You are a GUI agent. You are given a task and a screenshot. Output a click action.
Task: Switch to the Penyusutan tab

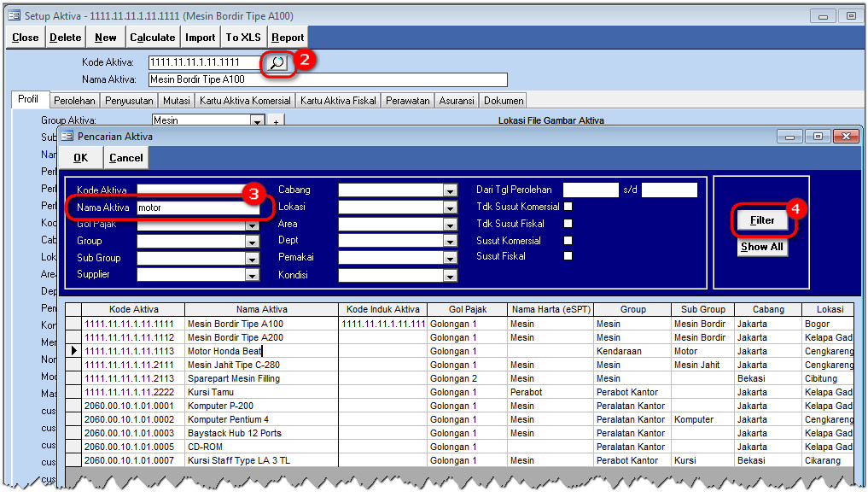128,101
